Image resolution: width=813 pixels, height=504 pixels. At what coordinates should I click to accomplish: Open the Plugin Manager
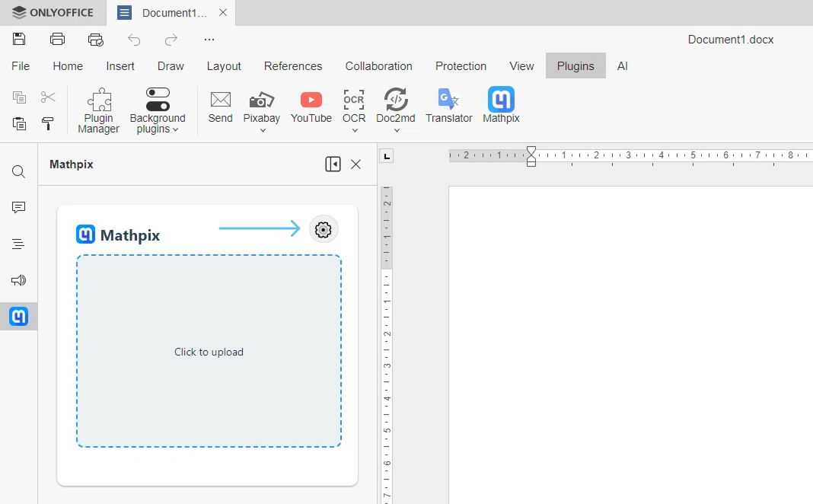98,110
